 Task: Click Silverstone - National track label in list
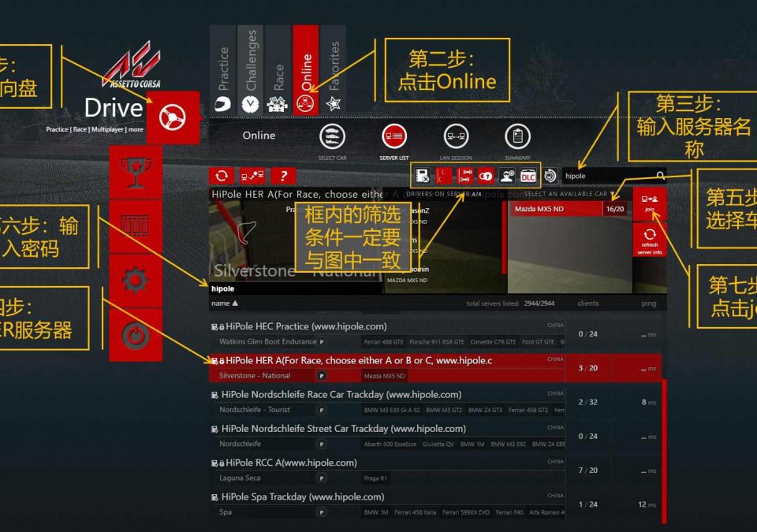coord(255,376)
